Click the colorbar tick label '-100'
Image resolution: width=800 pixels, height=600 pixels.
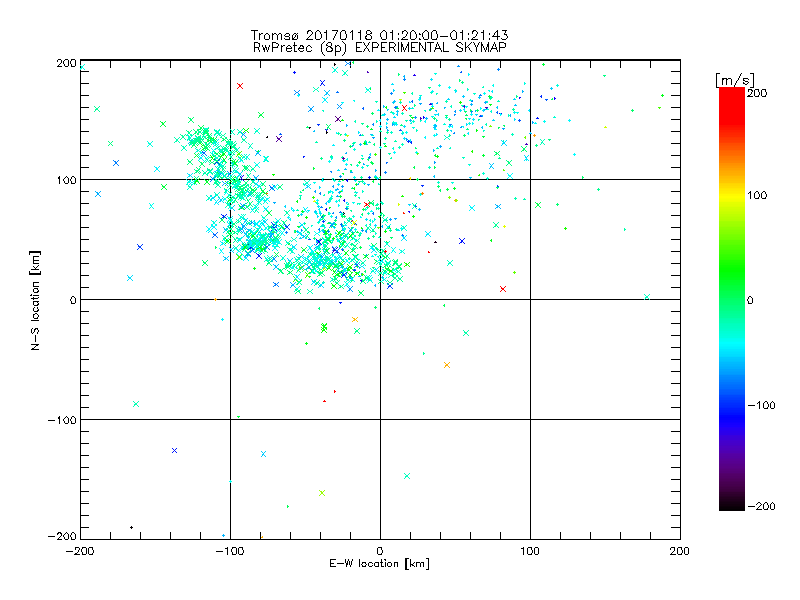pos(761,406)
